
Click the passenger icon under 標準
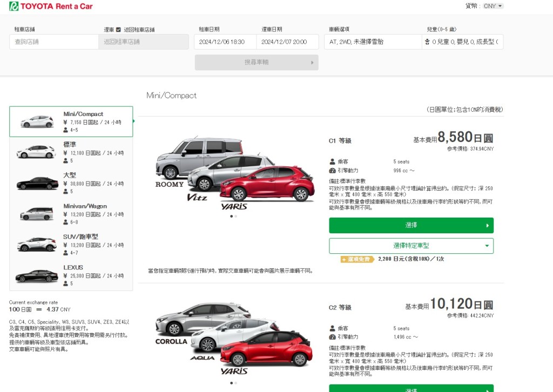pyautogui.click(x=65, y=161)
